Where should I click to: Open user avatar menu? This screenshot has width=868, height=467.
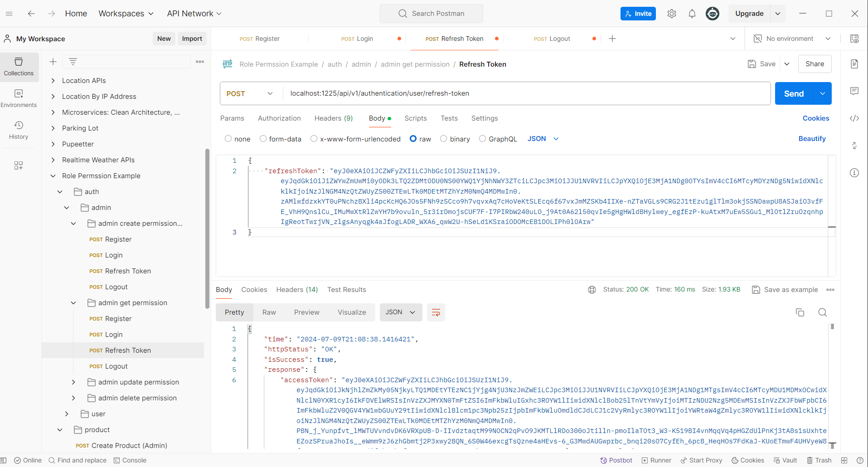pyautogui.click(x=713, y=14)
